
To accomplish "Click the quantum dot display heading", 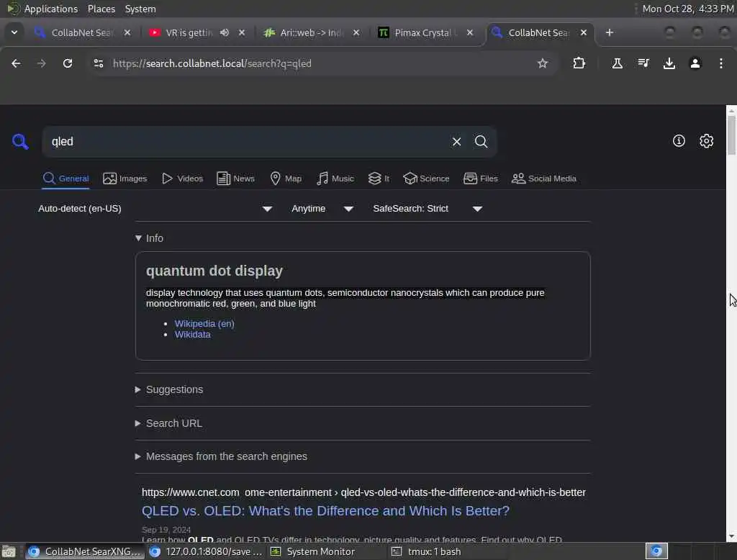I will point(214,271).
